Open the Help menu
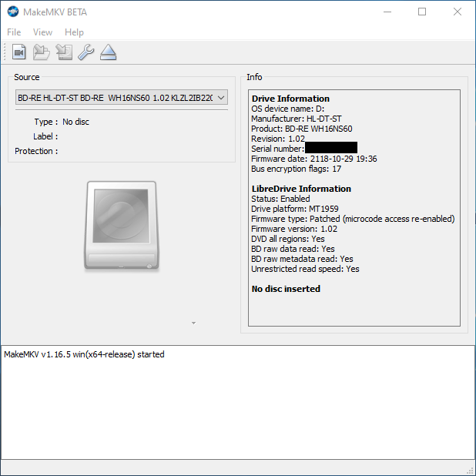 [74, 32]
